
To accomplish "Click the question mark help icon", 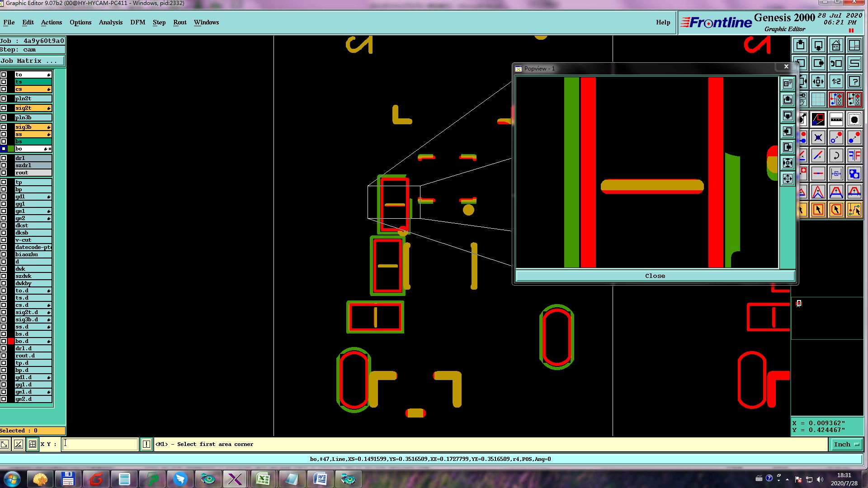I will click(x=854, y=82).
